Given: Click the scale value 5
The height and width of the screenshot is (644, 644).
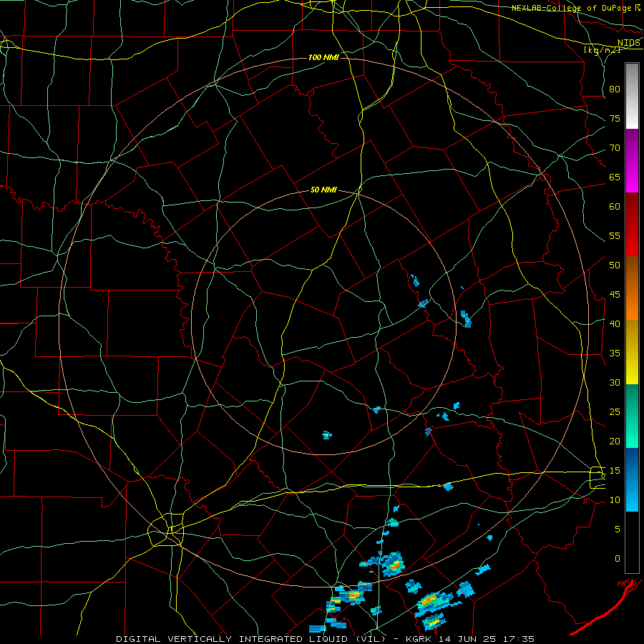Looking at the screenshot, I should tap(618, 529).
